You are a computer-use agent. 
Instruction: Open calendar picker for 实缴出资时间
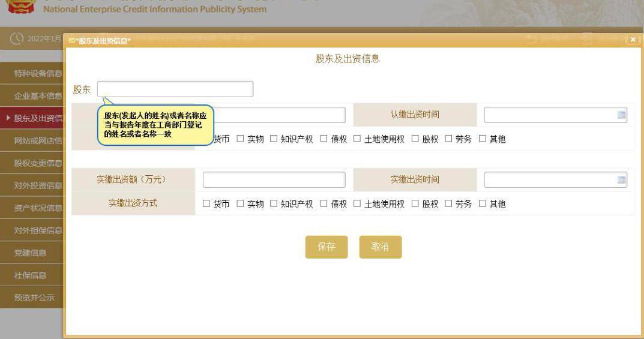point(621,180)
